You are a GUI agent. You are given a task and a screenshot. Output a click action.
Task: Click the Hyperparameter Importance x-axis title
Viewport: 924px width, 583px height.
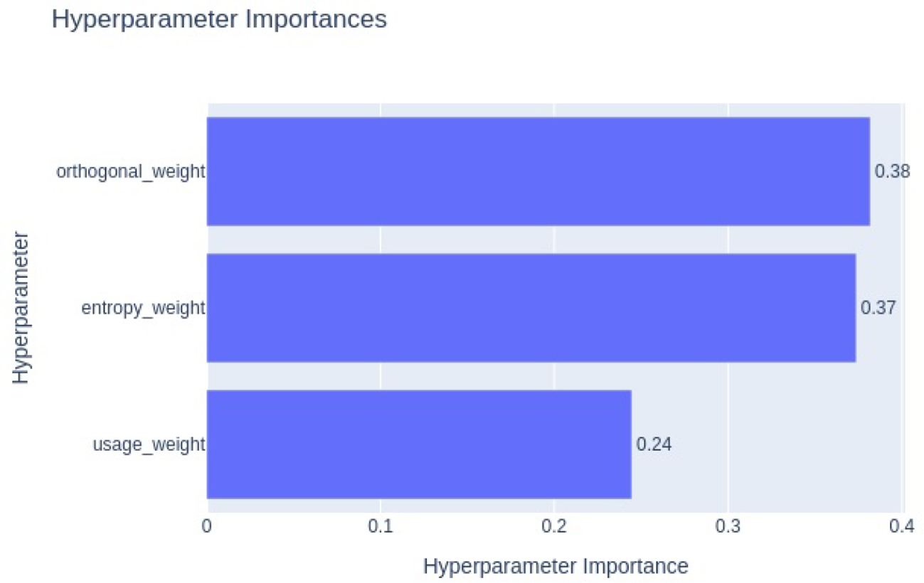click(556, 566)
